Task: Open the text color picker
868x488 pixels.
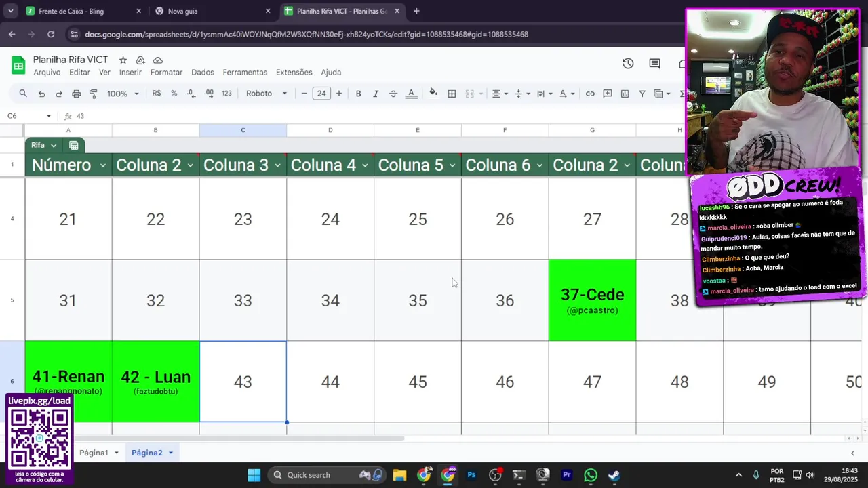Action: point(411,94)
